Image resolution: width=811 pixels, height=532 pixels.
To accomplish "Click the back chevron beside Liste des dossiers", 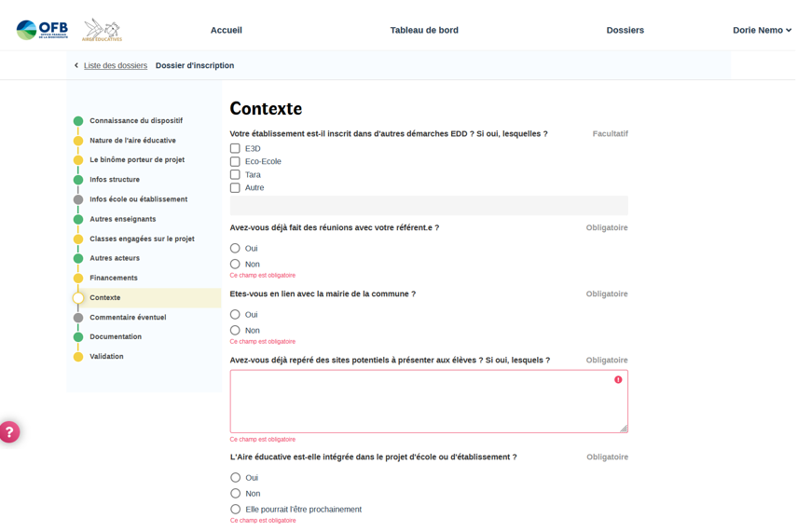I will [76, 66].
